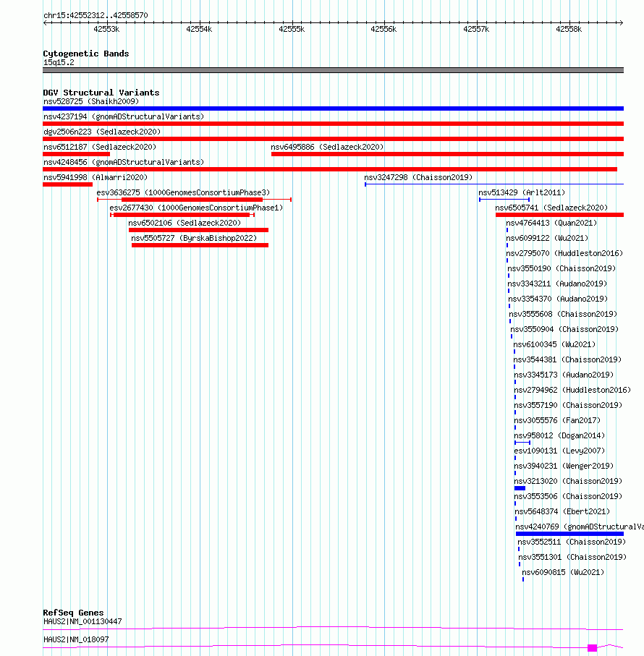Click nsv3345173 (Audano2019) label
This screenshot has width=644, height=656.
coord(564,375)
